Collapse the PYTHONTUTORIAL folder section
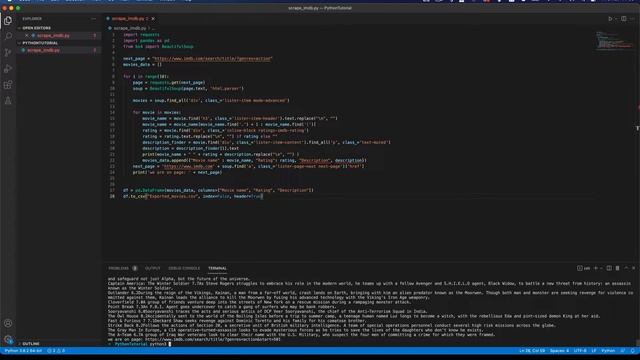Screen dimensions: 640x360 click(x=40, y=43)
